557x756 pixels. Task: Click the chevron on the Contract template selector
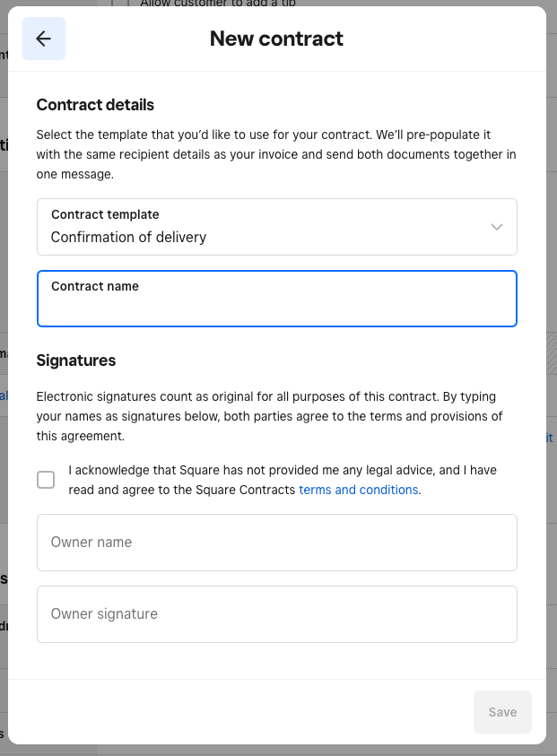coord(496,227)
